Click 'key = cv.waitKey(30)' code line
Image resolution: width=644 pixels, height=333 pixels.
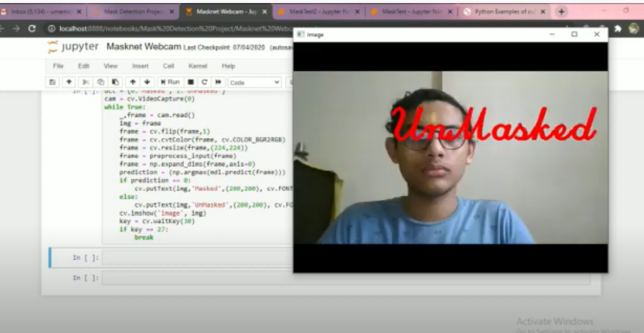(157, 221)
